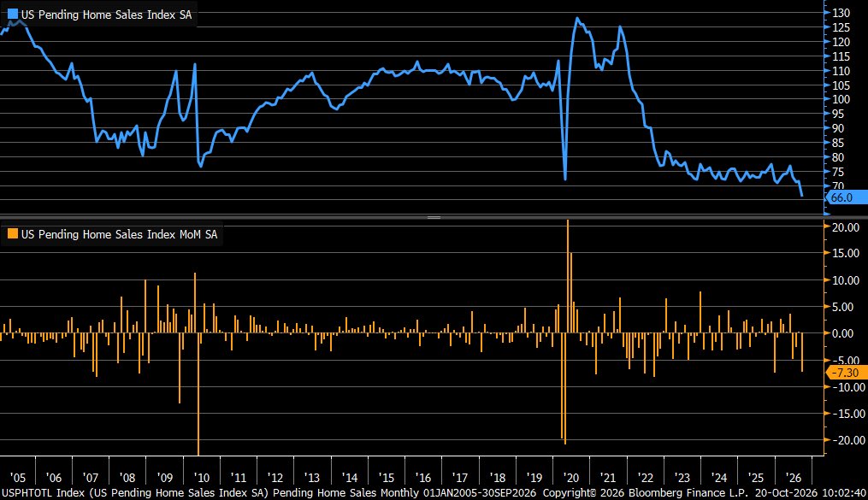868x500 pixels.
Task: Click the '18 year label on time axis
Action: click(x=497, y=477)
